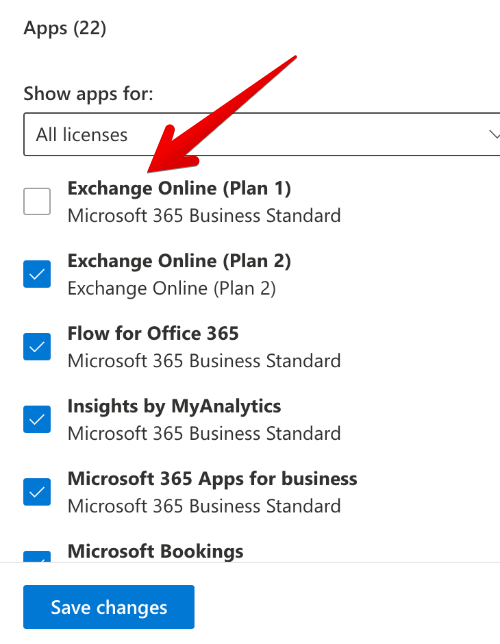Uncheck Microsoft 365 Apps for business
Image resolution: width=500 pixels, height=644 pixels.
(37, 492)
